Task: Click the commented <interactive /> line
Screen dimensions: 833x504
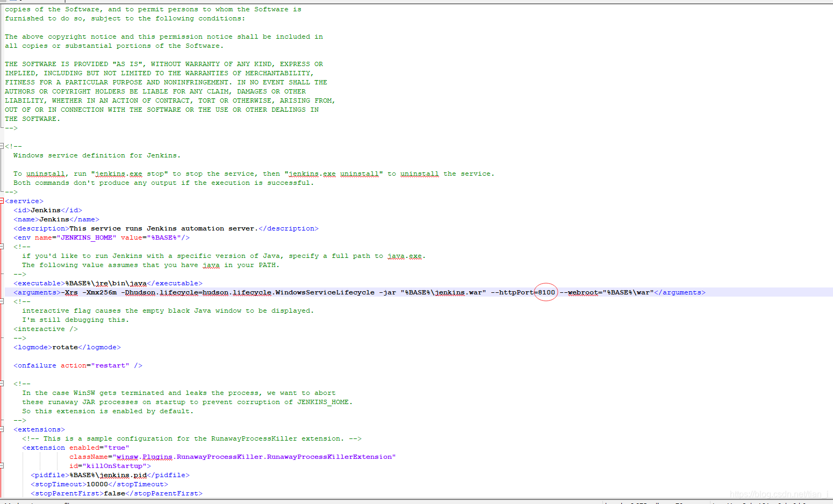Action: click(46, 329)
